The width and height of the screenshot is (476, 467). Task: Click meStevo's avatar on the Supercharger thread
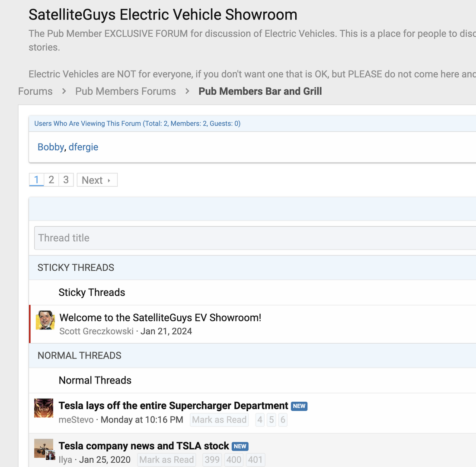click(44, 408)
